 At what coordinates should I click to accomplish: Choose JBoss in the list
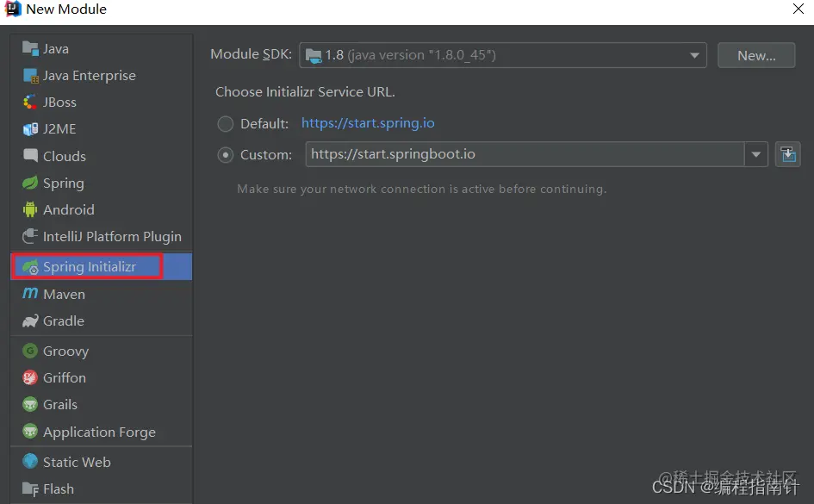[102, 103]
